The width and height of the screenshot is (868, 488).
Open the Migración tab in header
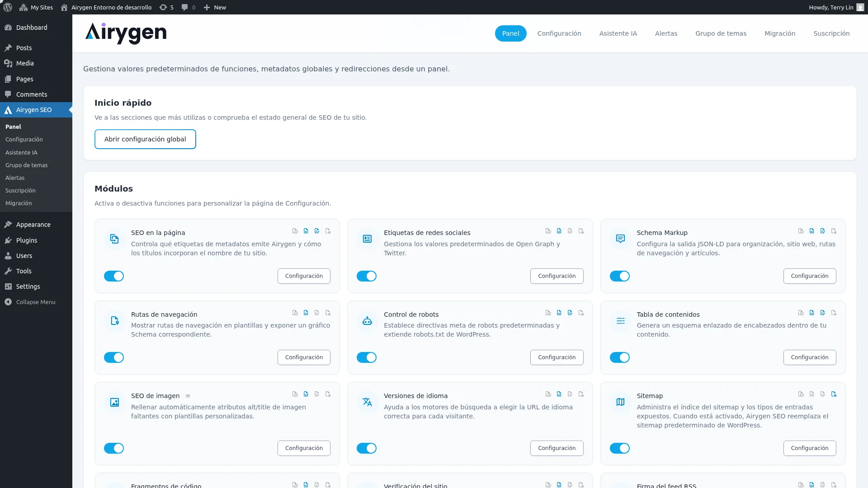(779, 33)
